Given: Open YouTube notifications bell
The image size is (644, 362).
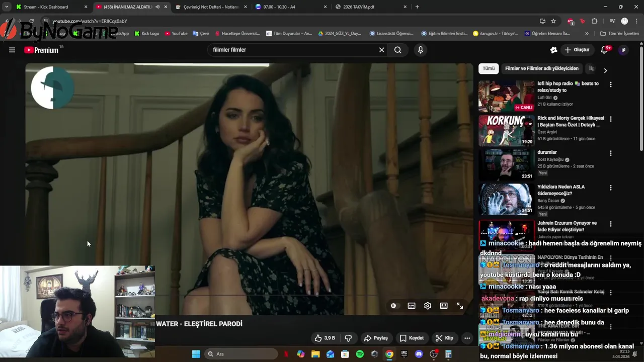Looking at the screenshot, I should tap(605, 50).
